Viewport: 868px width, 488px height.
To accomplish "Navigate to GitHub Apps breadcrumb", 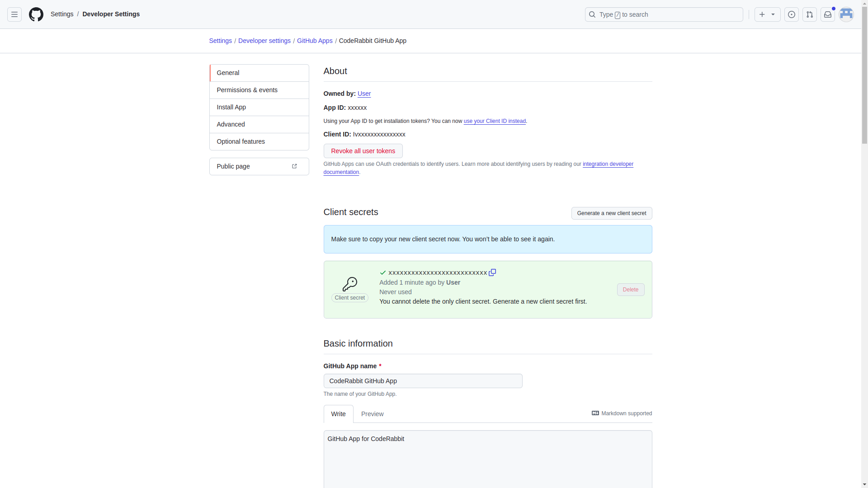I will (x=315, y=41).
